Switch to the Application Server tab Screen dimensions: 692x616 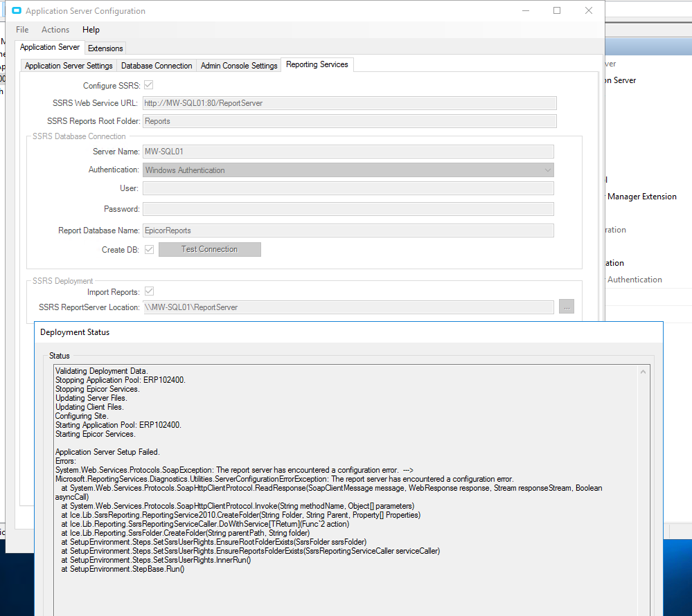pos(50,47)
